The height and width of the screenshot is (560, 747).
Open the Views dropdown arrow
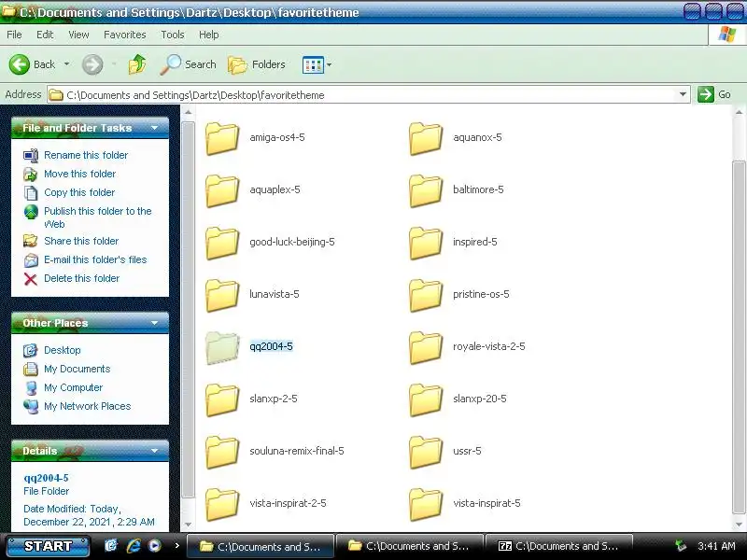(x=330, y=64)
